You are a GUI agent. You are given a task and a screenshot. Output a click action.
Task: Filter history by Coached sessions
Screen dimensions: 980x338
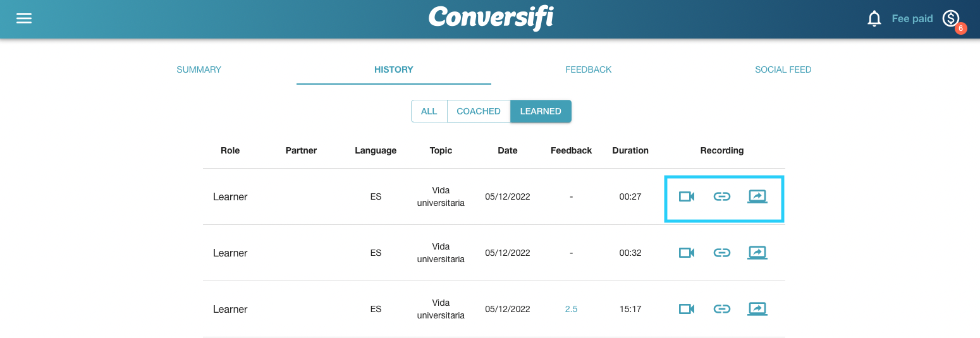click(x=478, y=111)
